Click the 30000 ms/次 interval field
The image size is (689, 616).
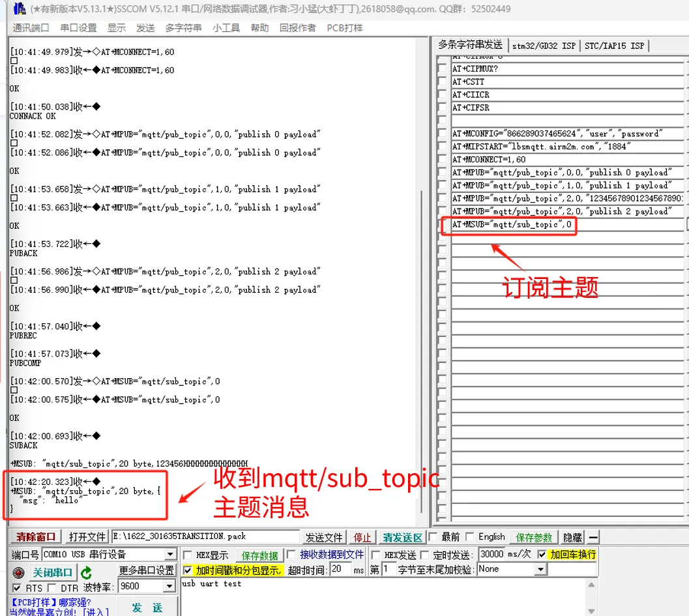pos(491,554)
